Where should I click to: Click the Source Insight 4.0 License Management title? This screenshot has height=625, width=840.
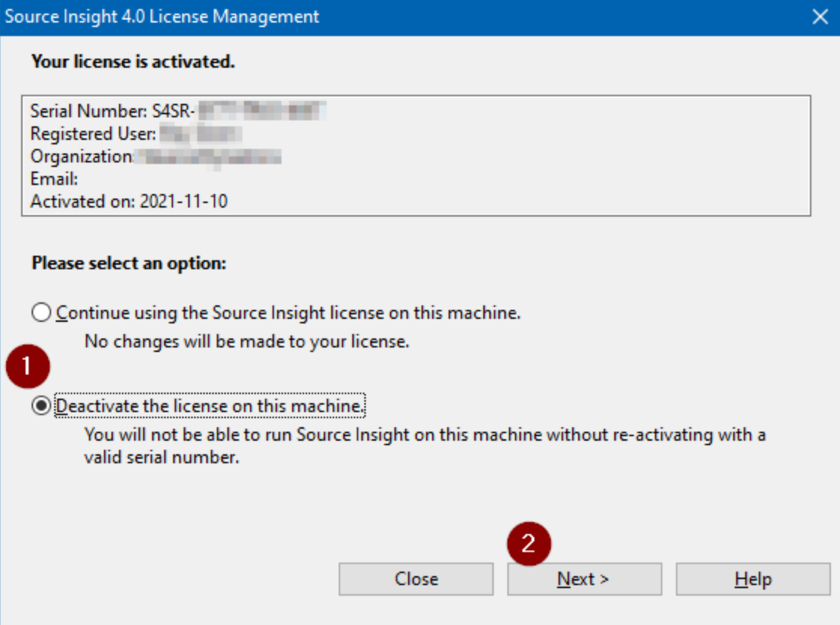(x=162, y=17)
